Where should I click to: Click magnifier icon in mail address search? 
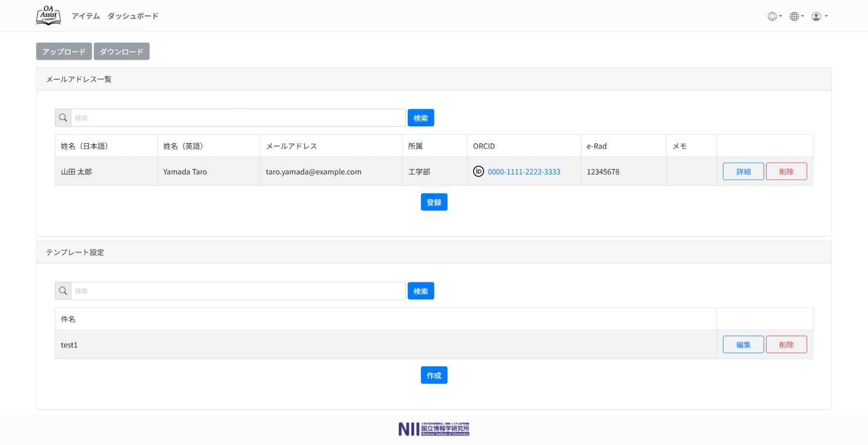(63, 118)
